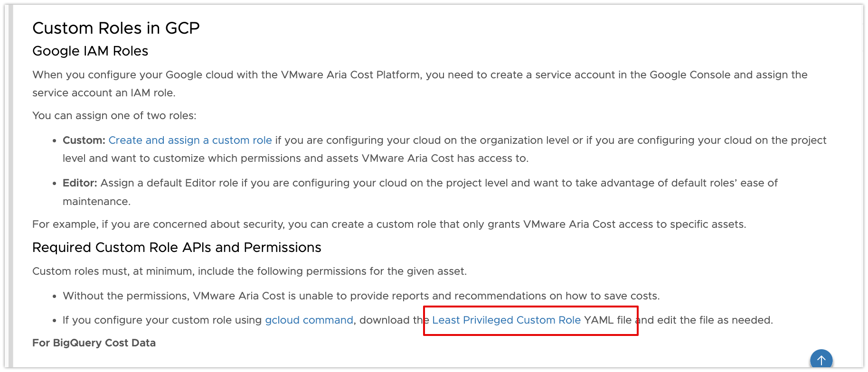
Task: Click the paragraph starting 'For example, if you are concerned'
Action: click(x=389, y=224)
